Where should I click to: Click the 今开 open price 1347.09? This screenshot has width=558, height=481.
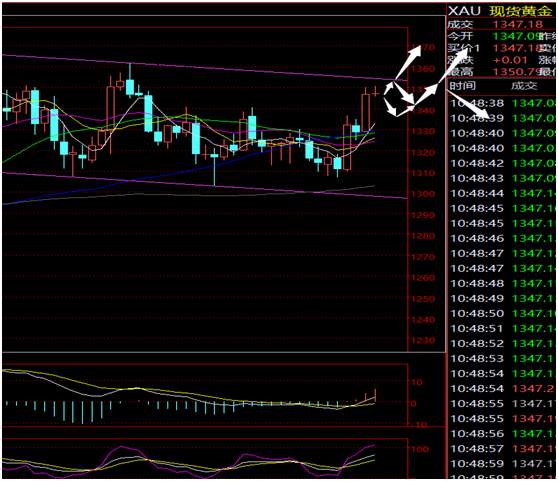(516, 36)
